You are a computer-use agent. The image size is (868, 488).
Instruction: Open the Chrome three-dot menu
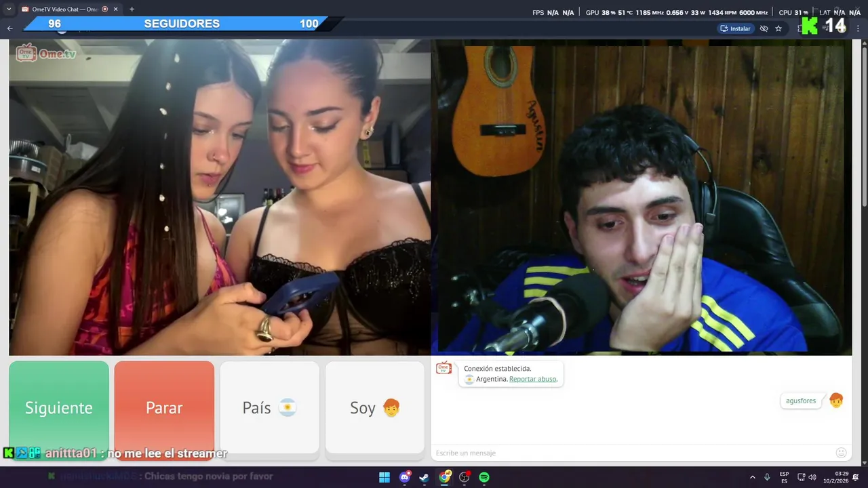(x=858, y=28)
